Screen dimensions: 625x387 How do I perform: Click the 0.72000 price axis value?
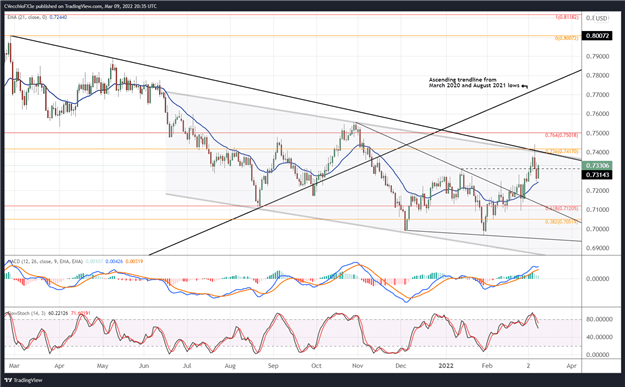coord(597,191)
